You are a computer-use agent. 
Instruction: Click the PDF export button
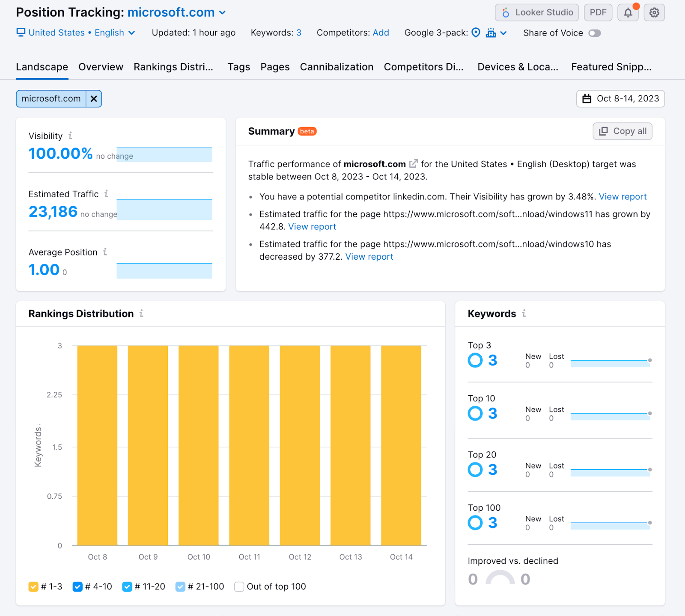coord(598,12)
